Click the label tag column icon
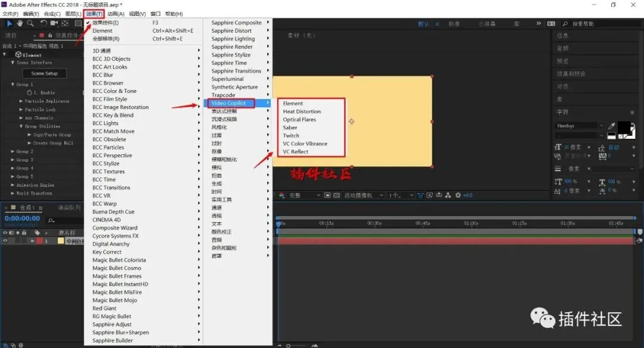This screenshot has width=644, height=348. click(x=37, y=232)
